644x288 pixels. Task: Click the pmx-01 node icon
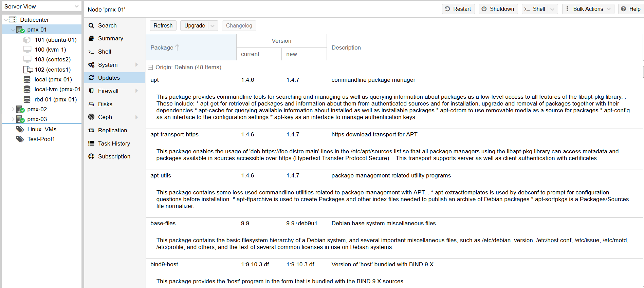coord(20,30)
